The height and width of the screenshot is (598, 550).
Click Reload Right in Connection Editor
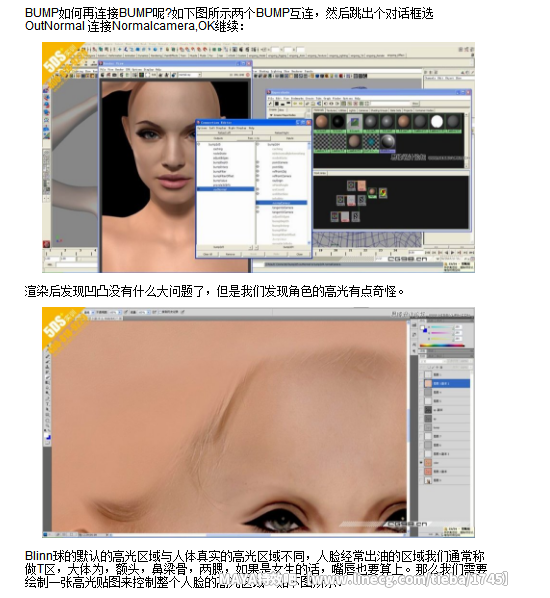coord(281,133)
